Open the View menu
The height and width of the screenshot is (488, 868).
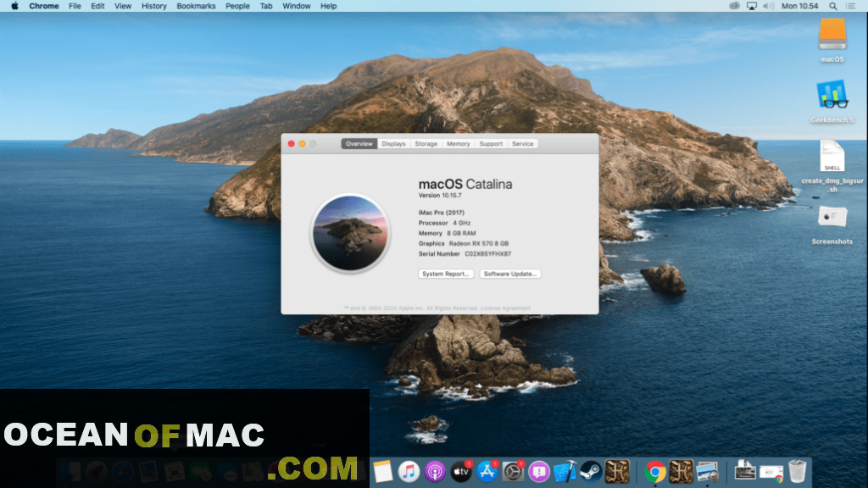(122, 6)
